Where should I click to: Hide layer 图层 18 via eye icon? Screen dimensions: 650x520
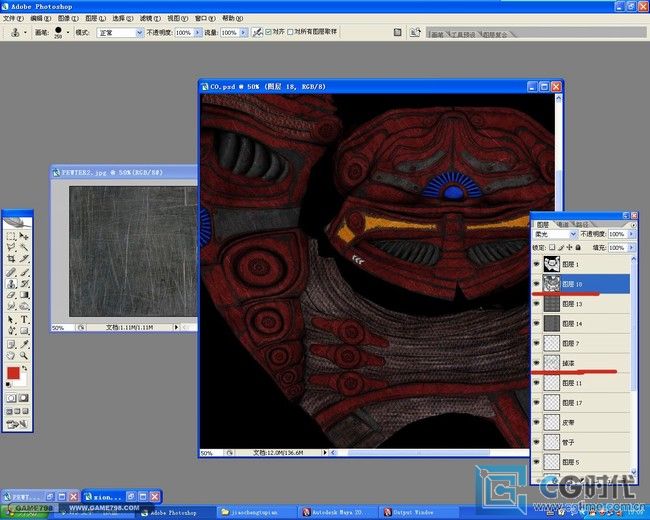[536, 284]
